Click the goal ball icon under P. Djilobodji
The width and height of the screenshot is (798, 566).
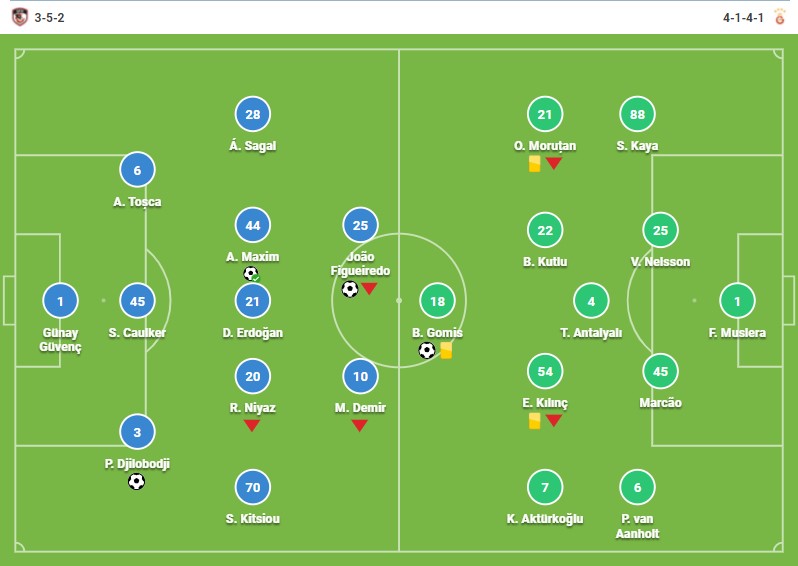pos(136,482)
